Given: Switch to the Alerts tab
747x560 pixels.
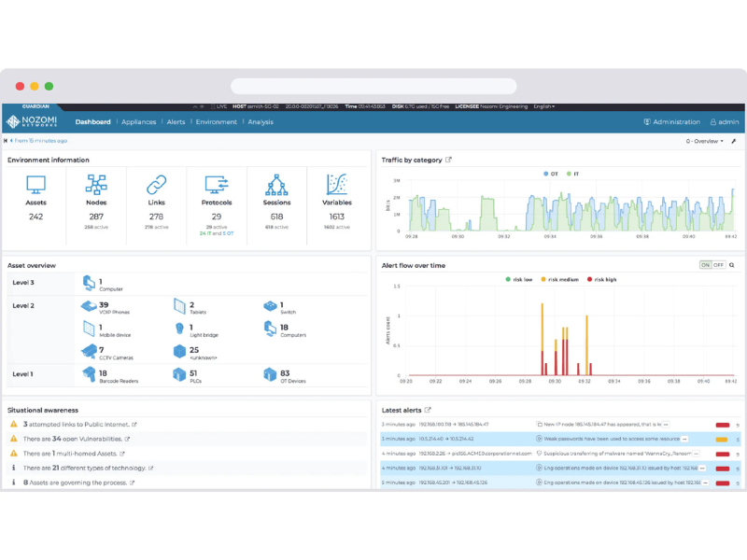Looking at the screenshot, I should (x=176, y=121).
